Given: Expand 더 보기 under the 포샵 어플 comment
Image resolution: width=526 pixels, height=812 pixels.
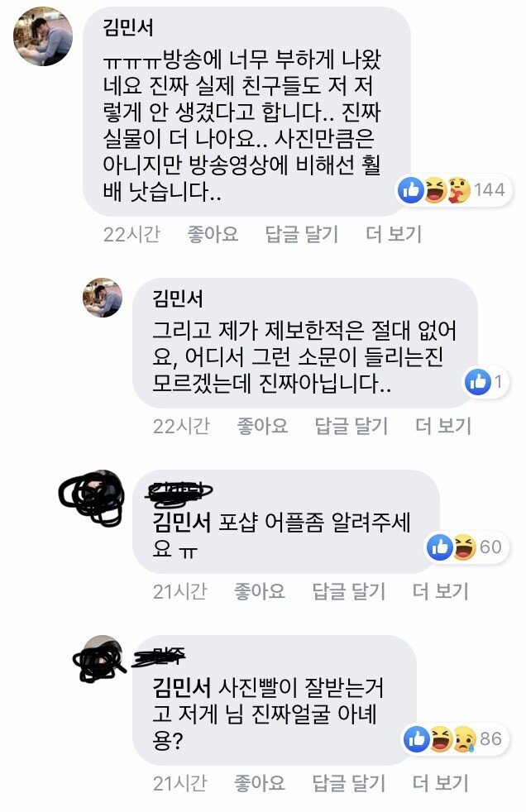Looking at the screenshot, I should [441, 591].
